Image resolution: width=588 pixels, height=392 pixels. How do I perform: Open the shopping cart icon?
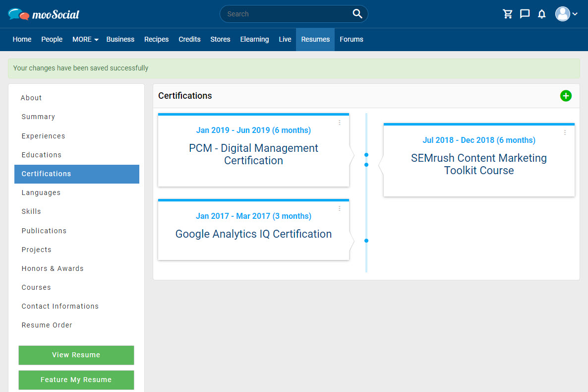[x=508, y=14]
